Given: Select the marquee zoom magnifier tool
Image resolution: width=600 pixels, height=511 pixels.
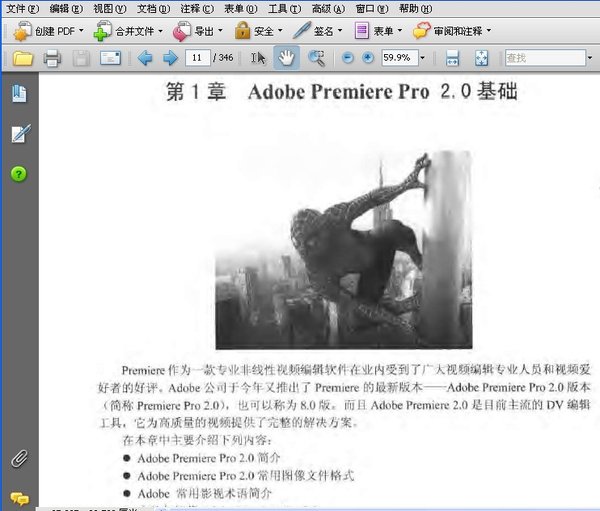Looking at the screenshot, I should 316,58.
